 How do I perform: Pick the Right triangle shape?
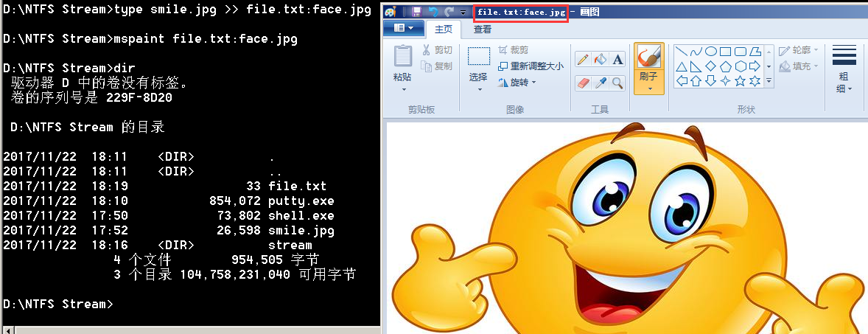click(x=696, y=66)
